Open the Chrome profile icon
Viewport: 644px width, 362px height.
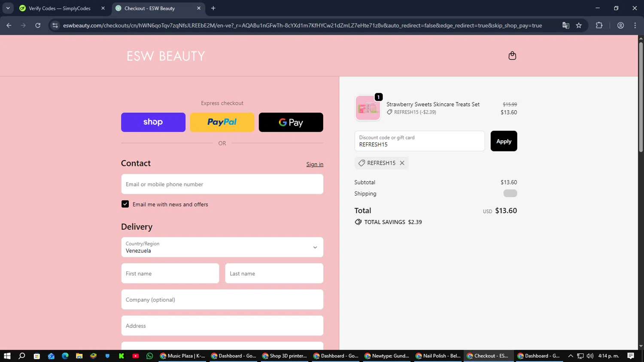click(620, 25)
